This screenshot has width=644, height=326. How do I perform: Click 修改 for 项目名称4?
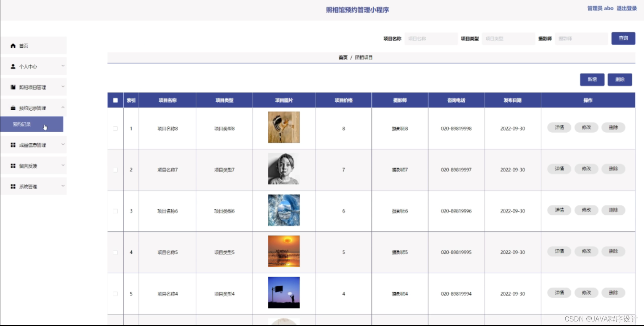586,292
